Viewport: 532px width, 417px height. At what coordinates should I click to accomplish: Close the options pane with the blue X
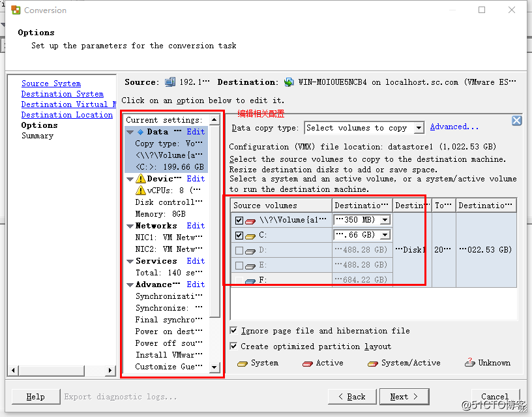[517, 121]
